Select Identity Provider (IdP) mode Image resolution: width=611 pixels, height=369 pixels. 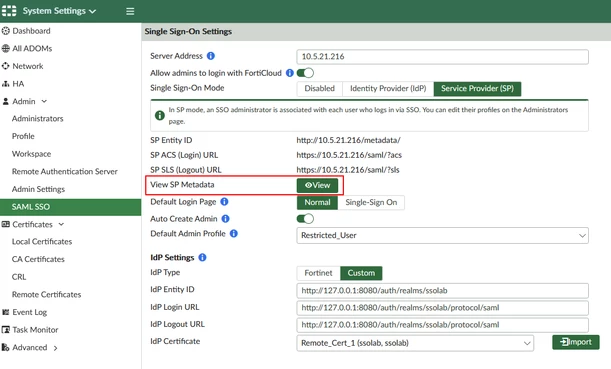[388, 88]
